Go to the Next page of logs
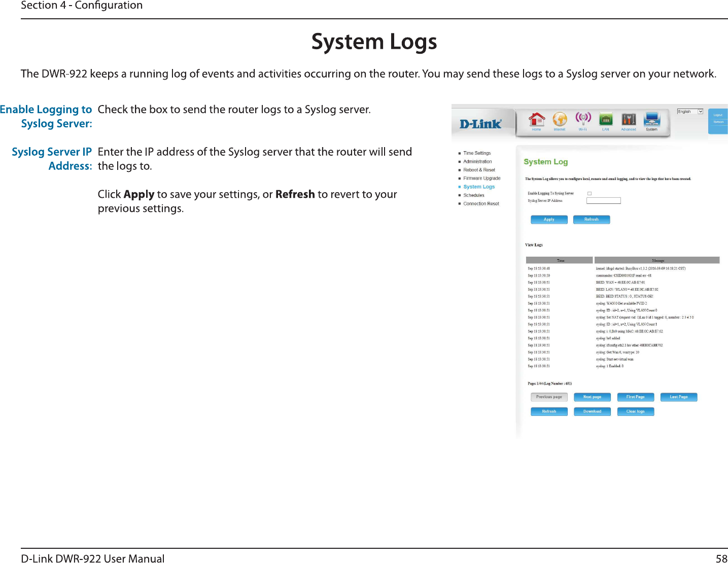This screenshot has width=728, height=563. [x=592, y=397]
